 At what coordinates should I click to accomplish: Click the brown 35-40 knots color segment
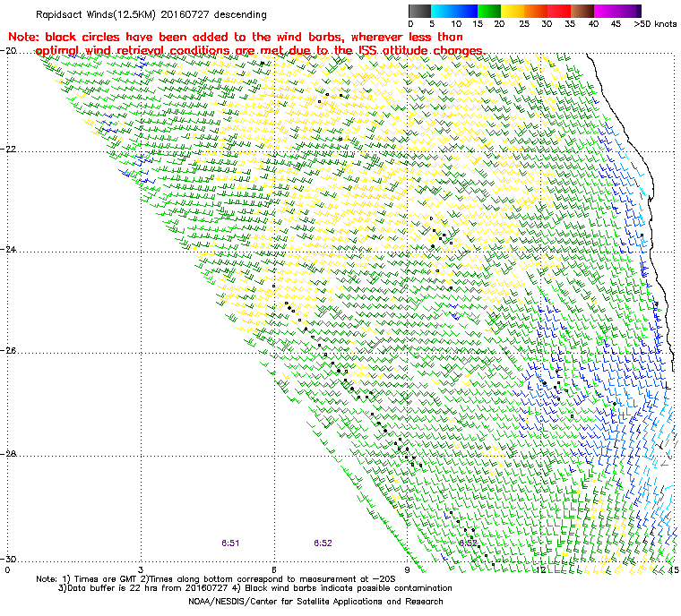coord(582,11)
